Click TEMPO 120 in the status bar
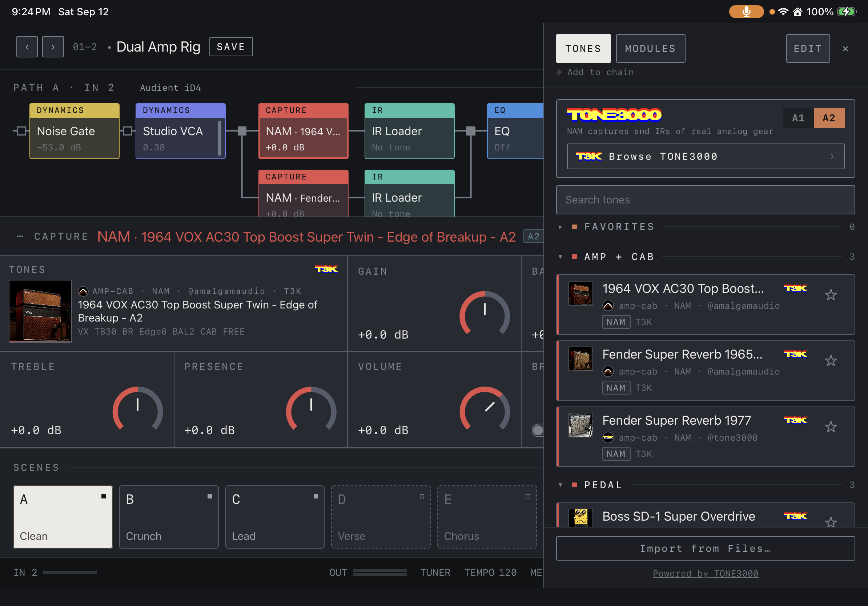 pyautogui.click(x=490, y=573)
